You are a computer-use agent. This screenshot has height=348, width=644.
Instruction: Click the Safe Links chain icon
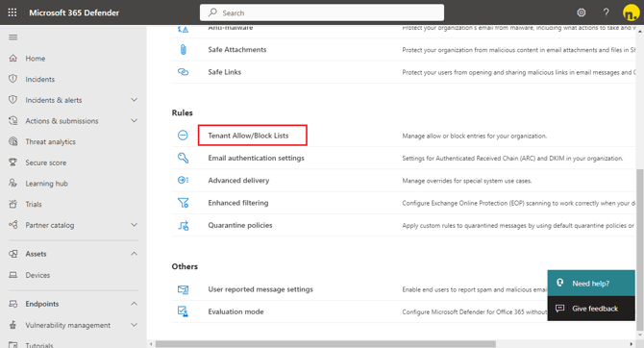[184, 72]
